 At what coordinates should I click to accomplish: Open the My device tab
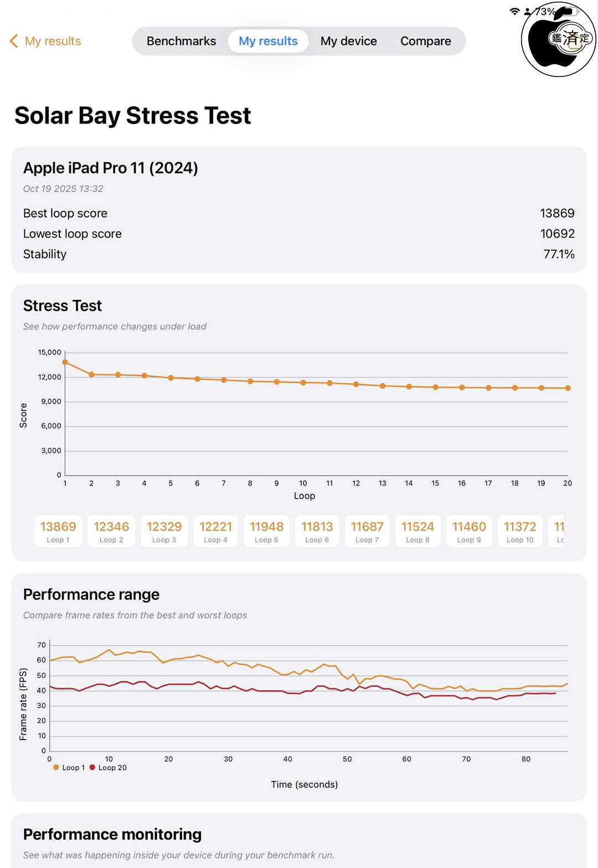tap(348, 41)
